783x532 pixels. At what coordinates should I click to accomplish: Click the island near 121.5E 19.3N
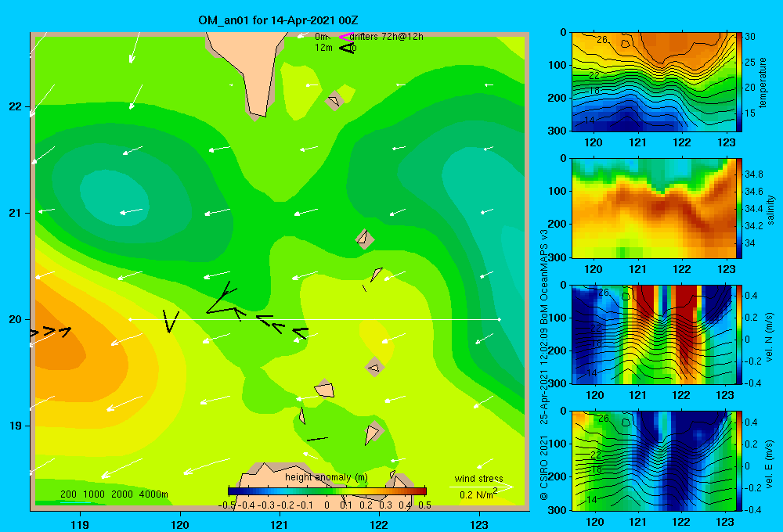[x=324, y=389]
